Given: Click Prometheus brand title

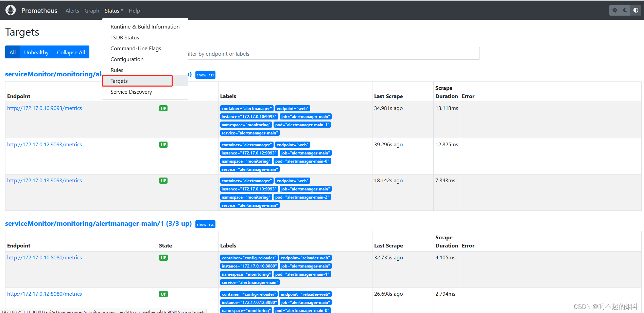Looking at the screenshot, I should click(39, 11).
